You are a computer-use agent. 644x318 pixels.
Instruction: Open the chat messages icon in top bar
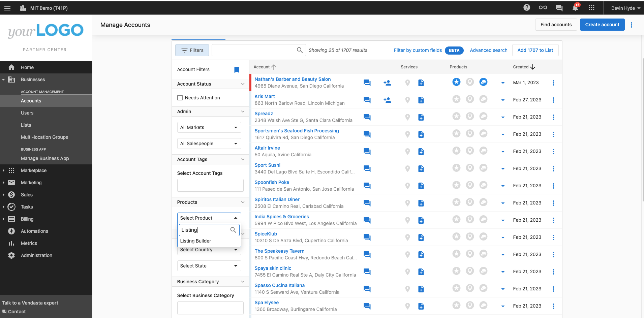pos(559,8)
